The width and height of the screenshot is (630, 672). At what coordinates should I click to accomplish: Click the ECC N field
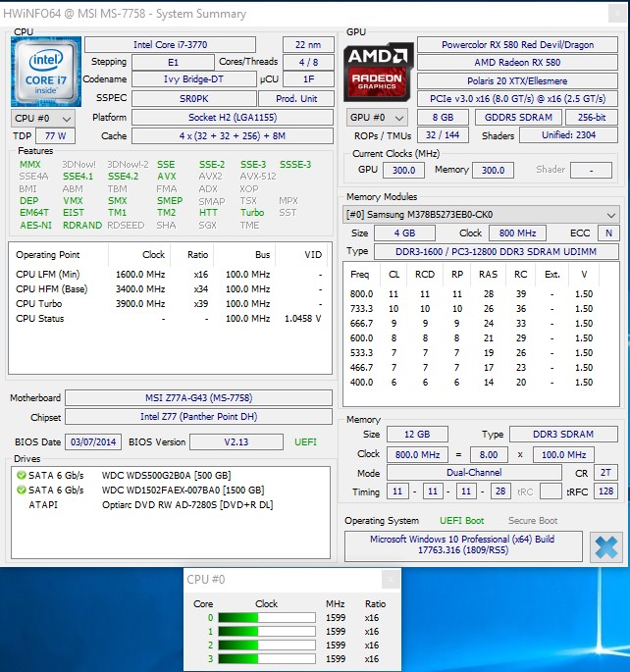click(608, 233)
